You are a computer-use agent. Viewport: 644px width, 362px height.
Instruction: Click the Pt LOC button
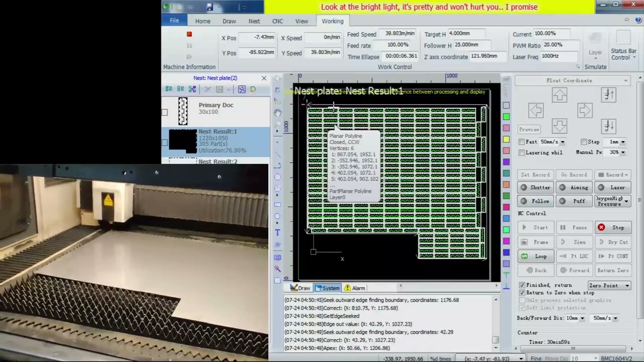coord(574,256)
